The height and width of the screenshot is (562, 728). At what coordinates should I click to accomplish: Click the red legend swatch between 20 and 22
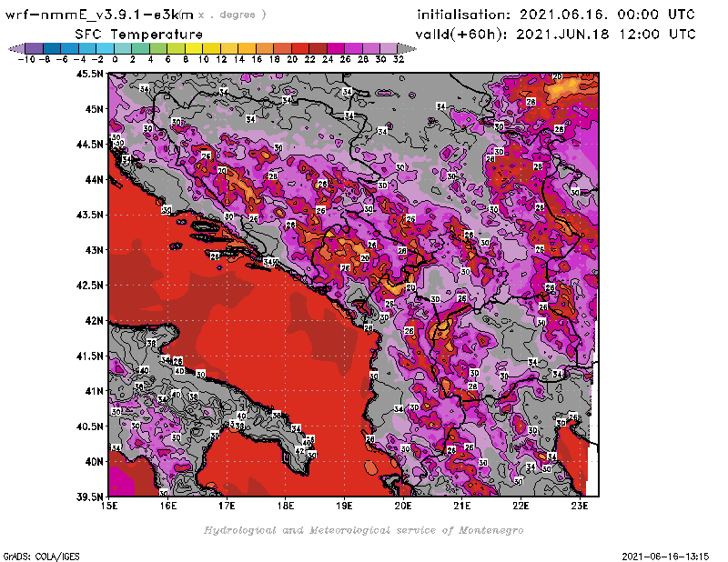[300, 48]
